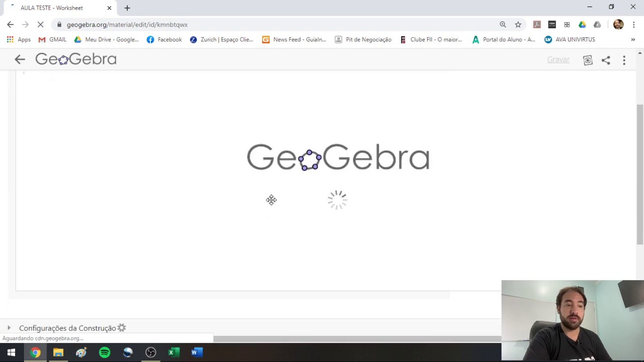Bookmark this page with the star icon

coord(518,24)
